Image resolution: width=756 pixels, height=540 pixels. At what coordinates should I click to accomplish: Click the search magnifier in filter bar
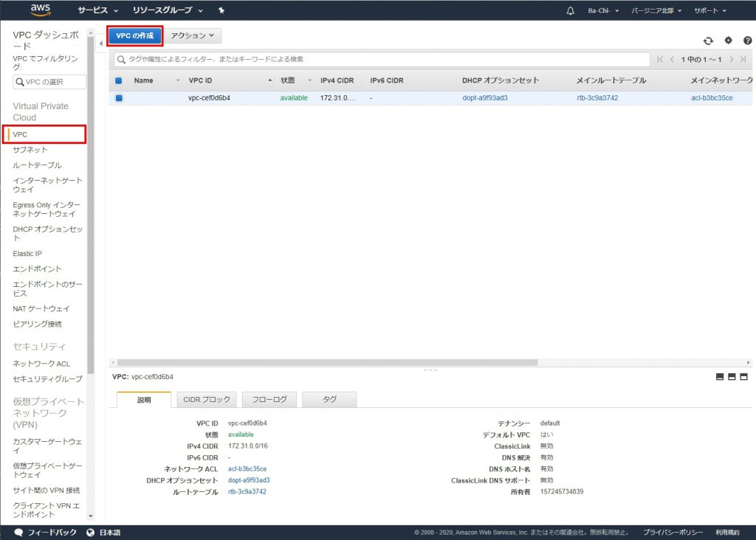pos(122,59)
